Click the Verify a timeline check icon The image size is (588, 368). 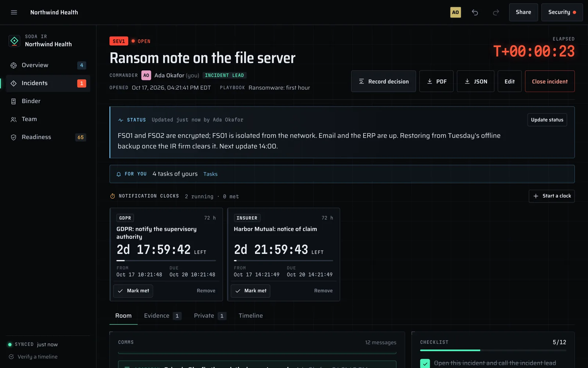pyautogui.click(x=11, y=357)
